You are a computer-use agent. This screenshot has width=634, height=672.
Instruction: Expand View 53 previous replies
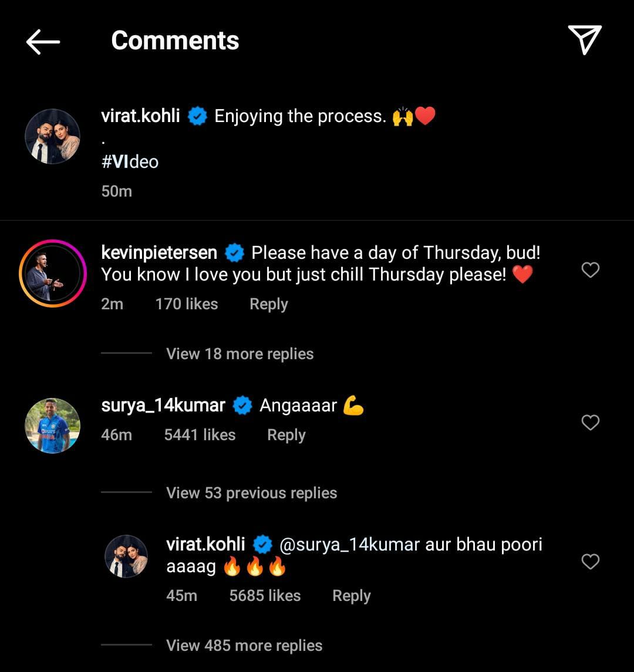251,493
